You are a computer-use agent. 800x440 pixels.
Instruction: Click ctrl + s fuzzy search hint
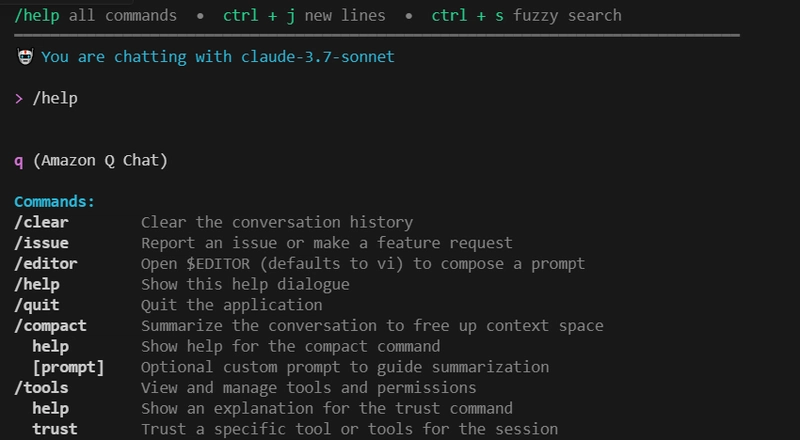pos(527,16)
